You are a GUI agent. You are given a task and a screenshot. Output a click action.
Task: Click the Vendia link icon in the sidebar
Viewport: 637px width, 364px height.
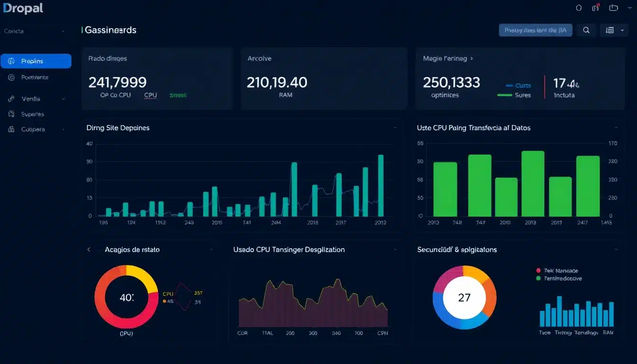(x=10, y=99)
